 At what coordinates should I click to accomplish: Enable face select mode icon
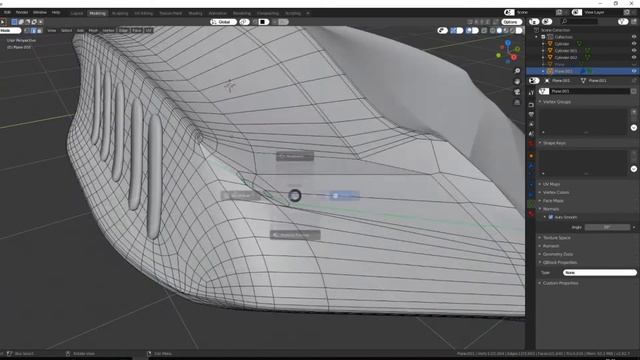point(39,31)
